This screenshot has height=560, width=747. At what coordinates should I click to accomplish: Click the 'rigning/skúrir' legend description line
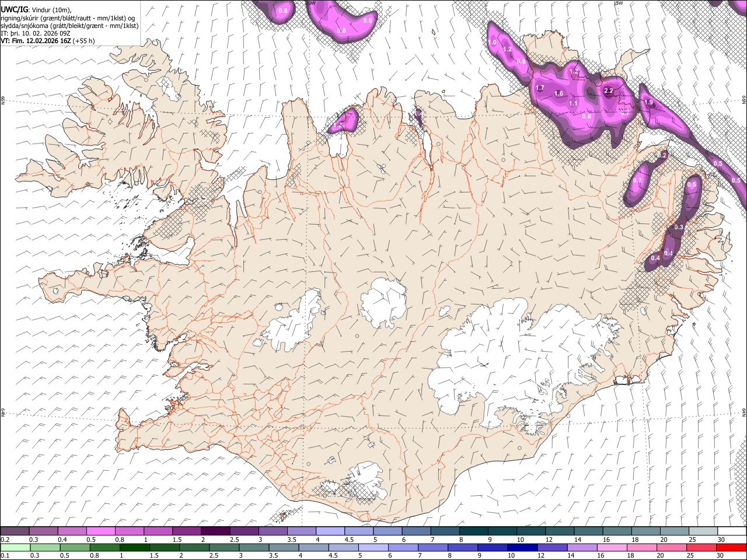(x=68, y=18)
